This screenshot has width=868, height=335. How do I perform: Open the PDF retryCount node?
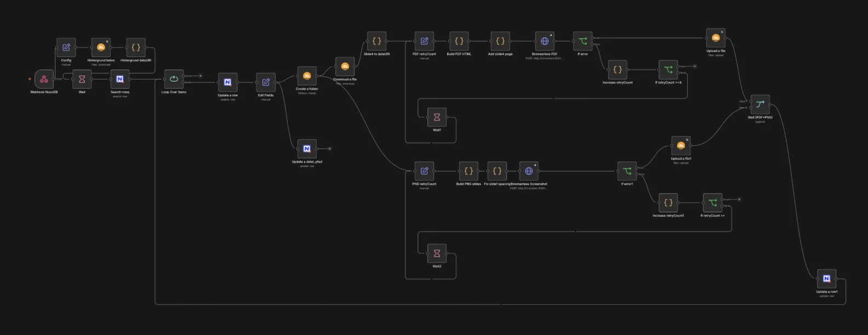424,41
